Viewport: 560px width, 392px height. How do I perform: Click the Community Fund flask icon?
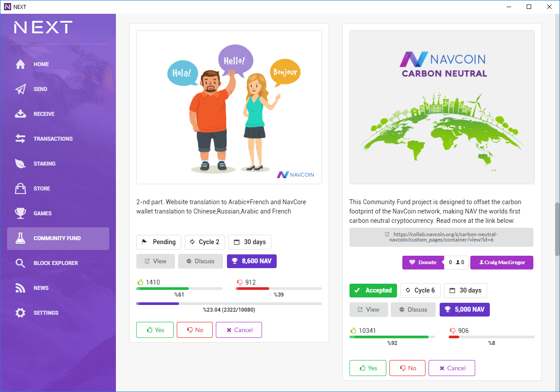click(x=20, y=238)
